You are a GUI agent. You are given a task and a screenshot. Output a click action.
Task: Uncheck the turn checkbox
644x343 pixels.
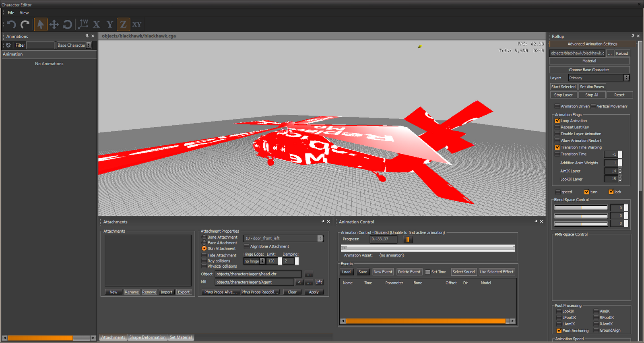point(586,192)
